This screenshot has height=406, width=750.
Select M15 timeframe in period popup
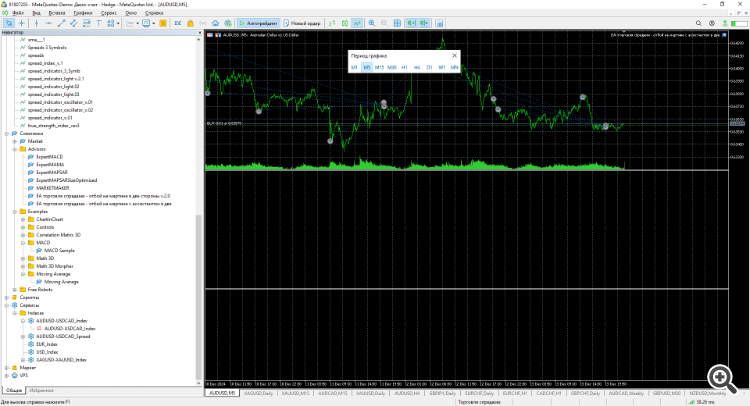coord(379,67)
